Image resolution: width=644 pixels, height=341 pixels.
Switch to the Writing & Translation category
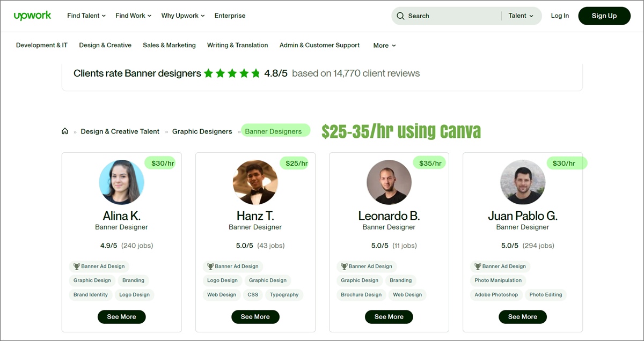point(237,46)
